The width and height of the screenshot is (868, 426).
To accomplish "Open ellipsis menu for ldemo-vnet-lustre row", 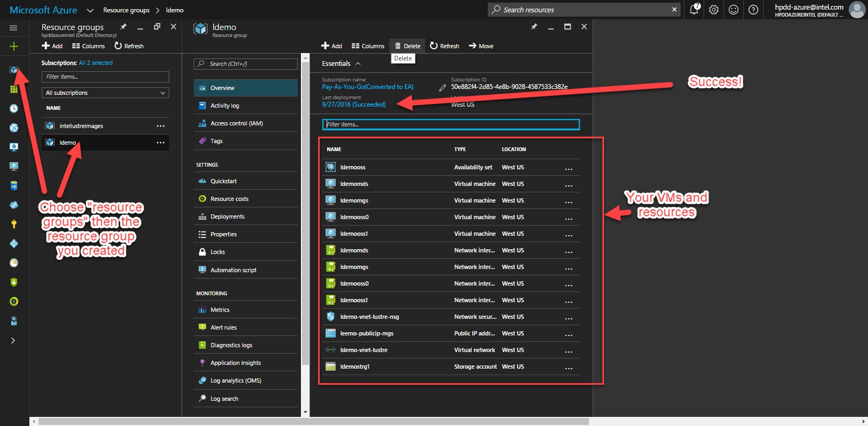I will [569, 351].
